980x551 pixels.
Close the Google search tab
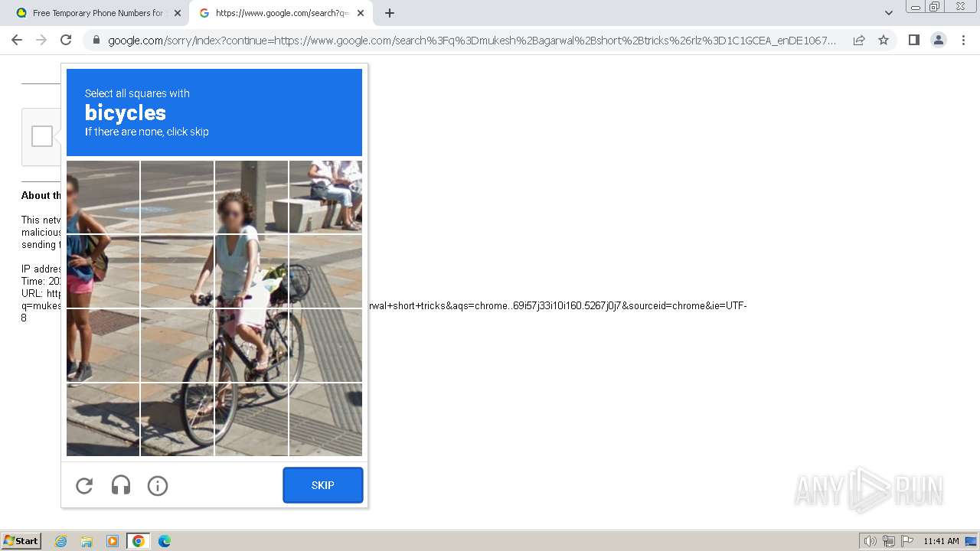(x=361, y=13)
